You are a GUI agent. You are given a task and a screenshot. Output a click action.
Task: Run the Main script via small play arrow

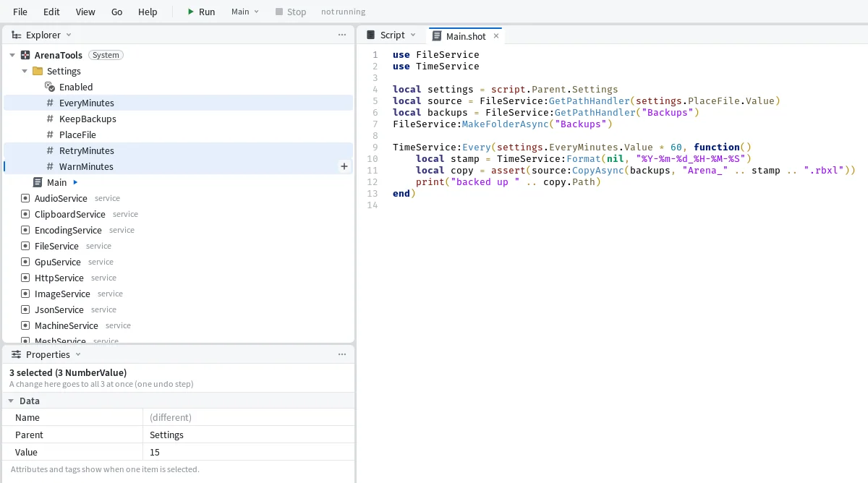click(76, 182)
